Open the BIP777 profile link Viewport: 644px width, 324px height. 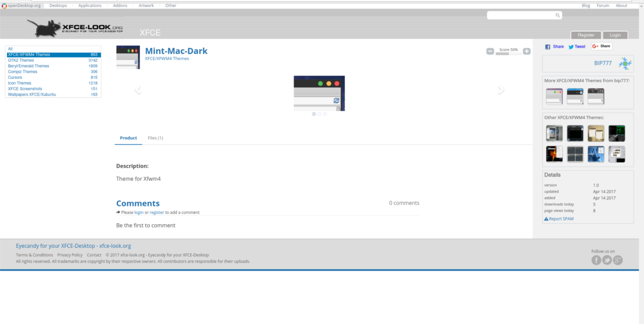pyautogui.click(x=603, y=63)
